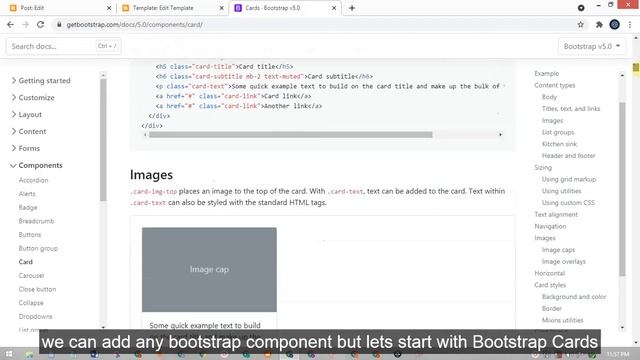
Task: Open the Accordion docs page
Action: (33, 180)
